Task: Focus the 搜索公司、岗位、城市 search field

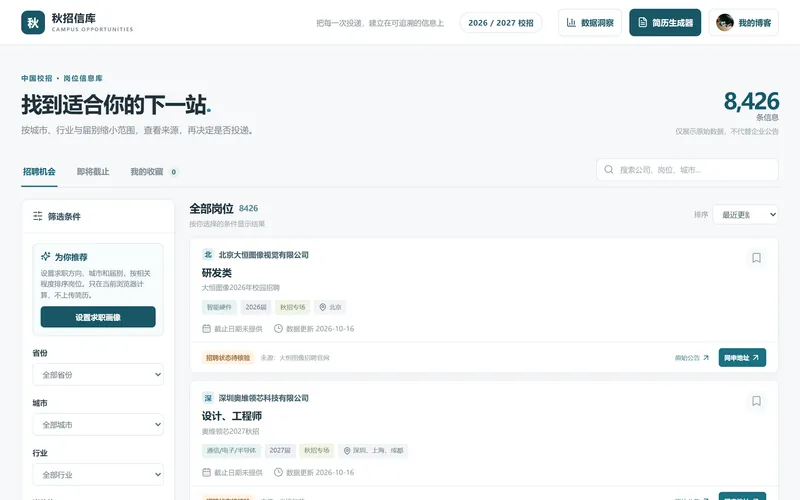Action: pyautogui.click(x=687, y=169)
